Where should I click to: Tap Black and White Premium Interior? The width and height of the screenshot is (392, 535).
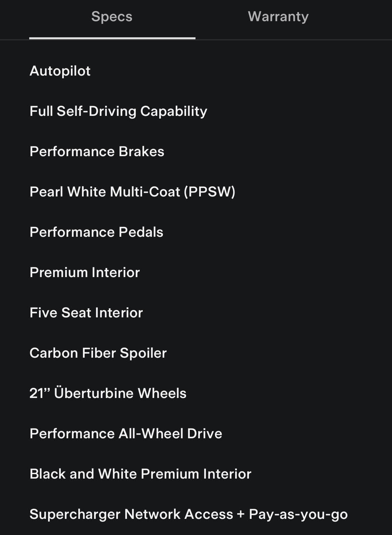click(140, 474)
